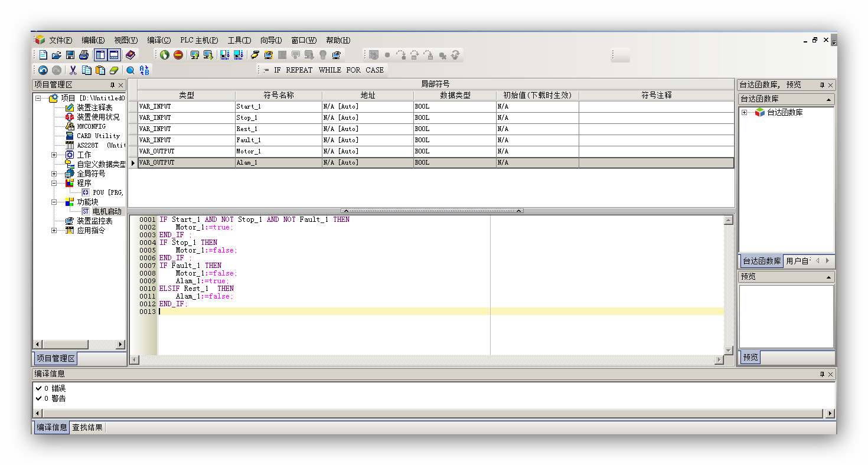
Task: Click the magnifier Find icon
Action: point(130,70)
